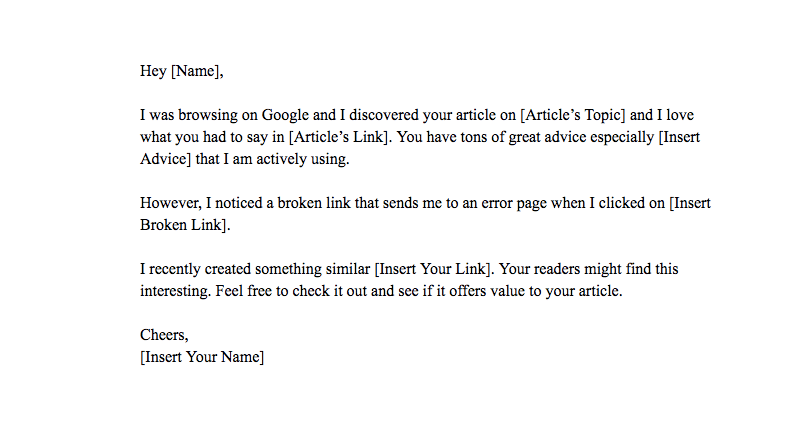Click the [Insert Advice] placeholder start
Screen dimensions: 810x438
(679, 137)
